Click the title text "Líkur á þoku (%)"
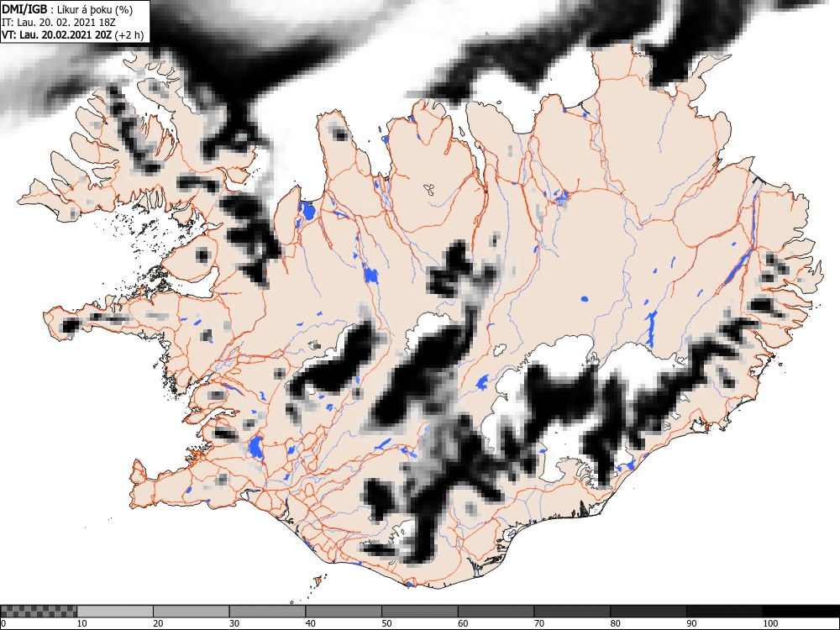Viewport: 840px width, 630px height. click(95, 10)
